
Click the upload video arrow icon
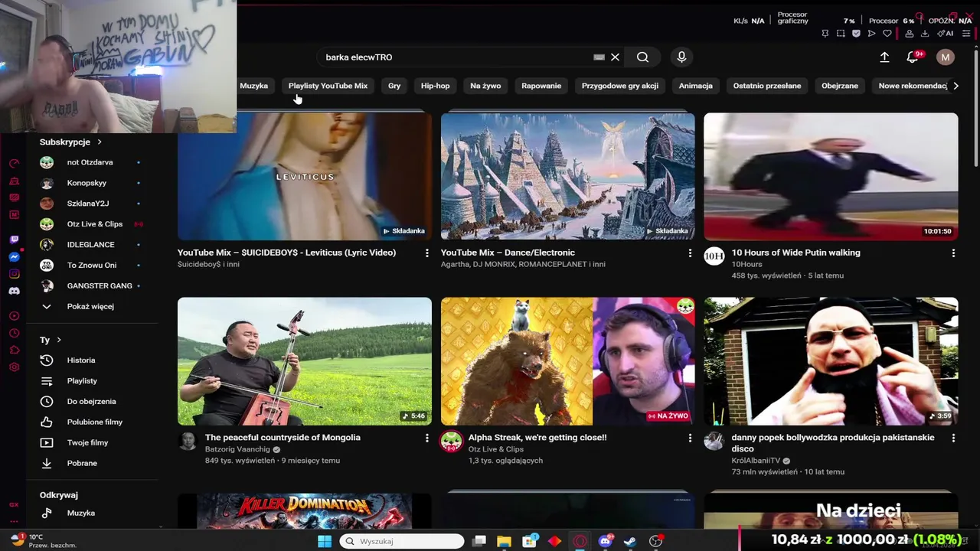(884, 57)
